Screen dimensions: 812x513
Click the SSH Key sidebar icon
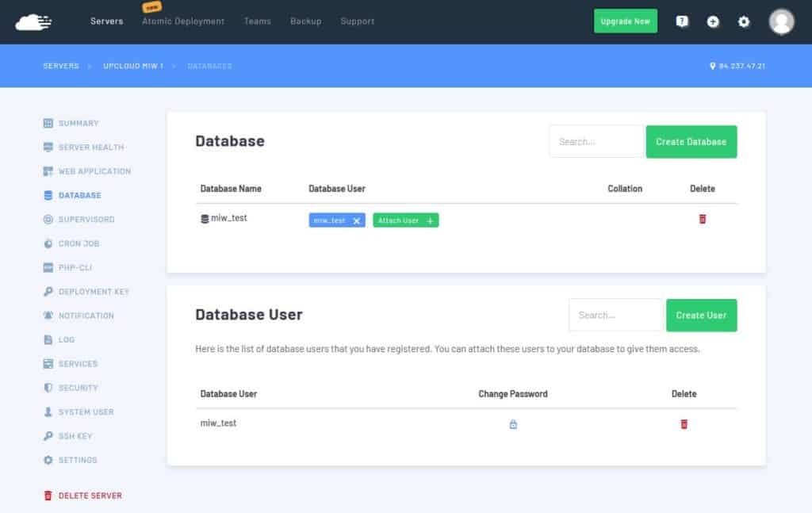48,436
